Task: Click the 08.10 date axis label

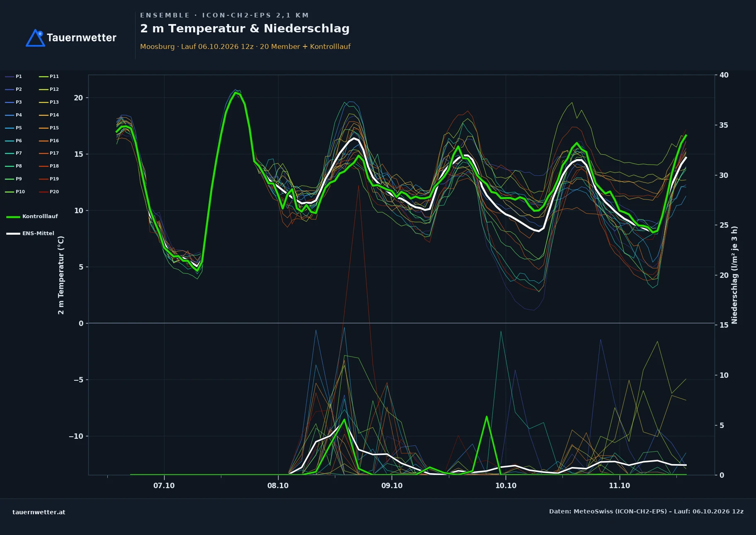Action: (278, 486)
